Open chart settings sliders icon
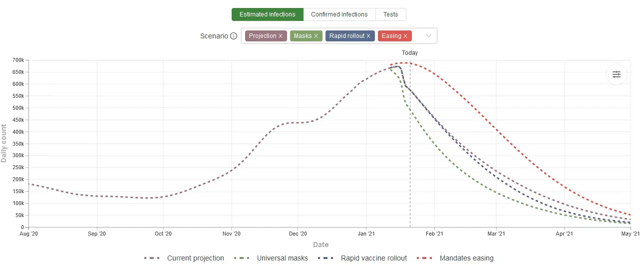Image resolution: width=644 pixels, height=266 pixels. (x=617, y=74)
